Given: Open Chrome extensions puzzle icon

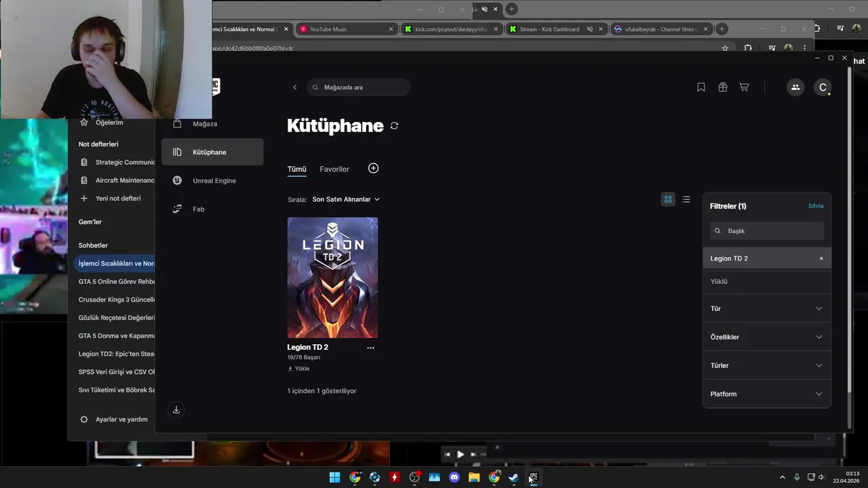Looking at the screenshot, I should (x=748, y=48).
